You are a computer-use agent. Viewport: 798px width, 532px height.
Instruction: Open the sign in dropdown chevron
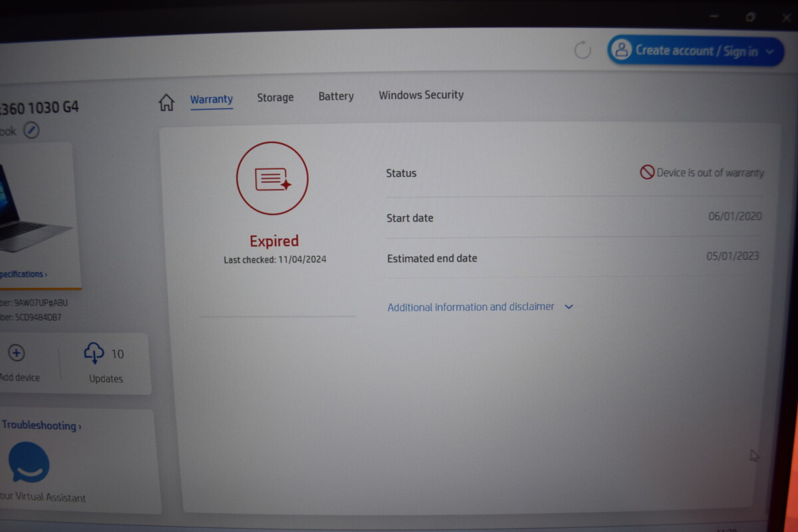click(x=770, y=52)
